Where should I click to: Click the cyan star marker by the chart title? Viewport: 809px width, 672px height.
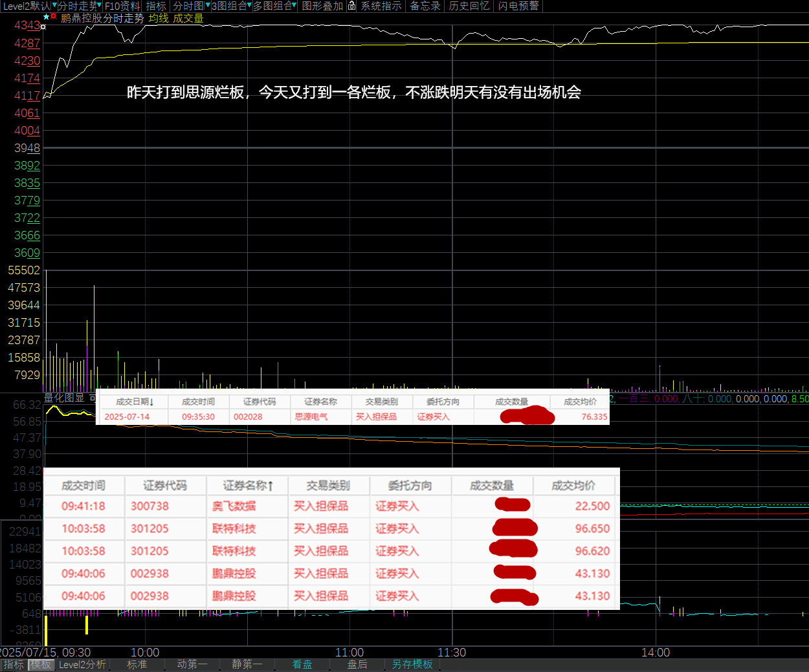46,17
